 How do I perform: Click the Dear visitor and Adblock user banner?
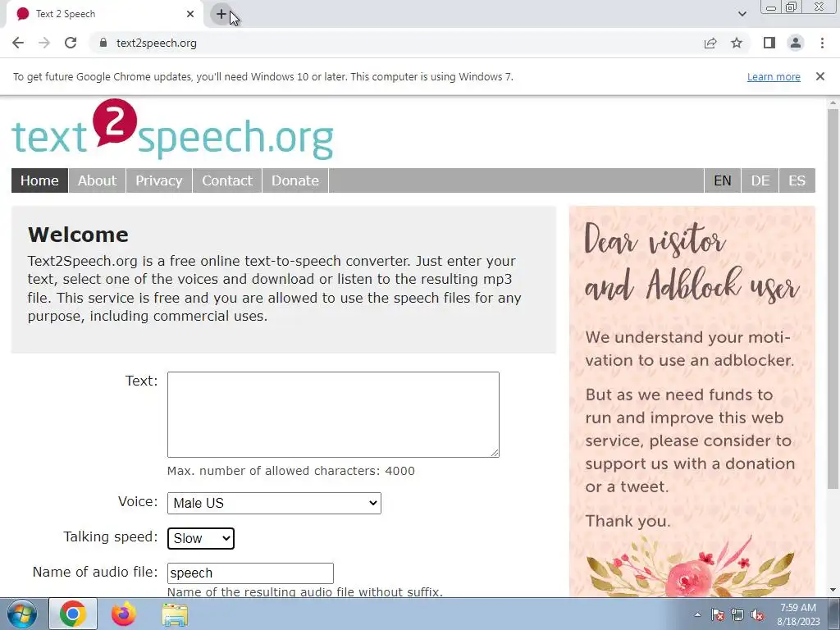692,402
